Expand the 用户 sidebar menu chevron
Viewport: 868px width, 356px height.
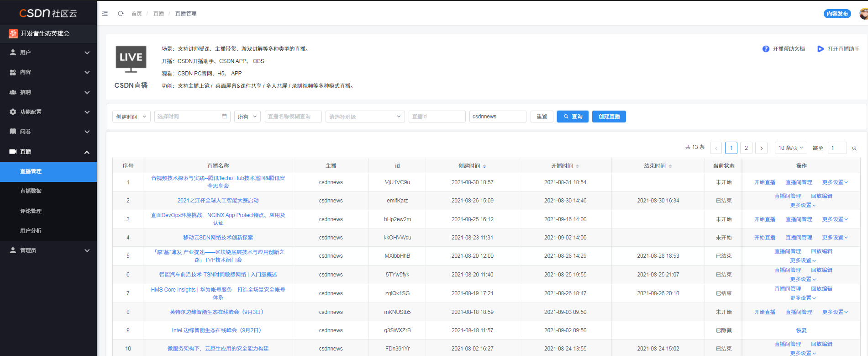(87, 53)
